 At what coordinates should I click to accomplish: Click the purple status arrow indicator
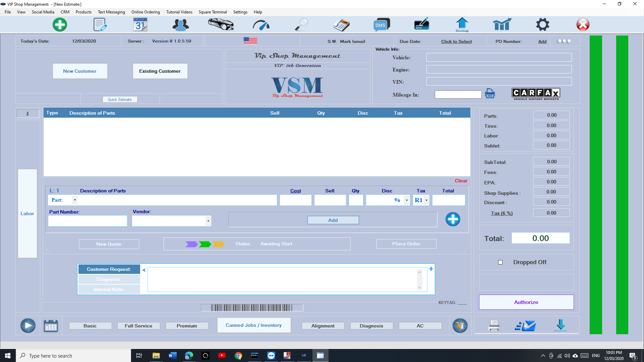pos(191,244)
